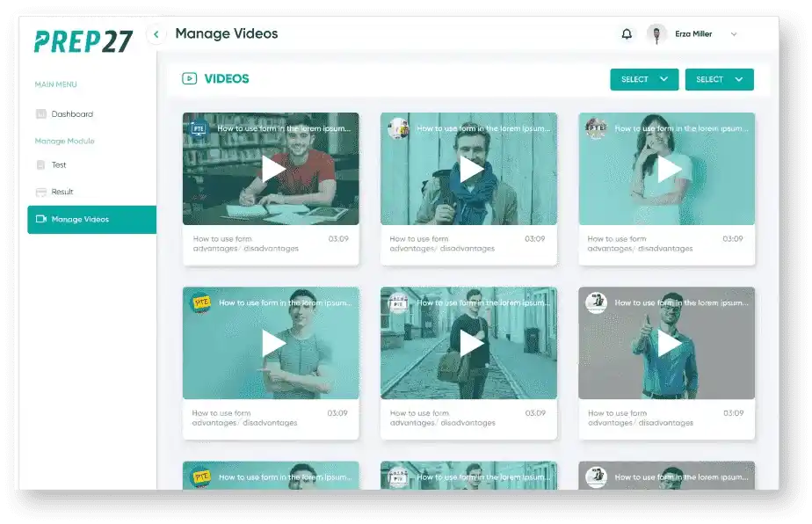Play the video of laughing woman in white
812x524 pixels.
[x=669, y=169]
